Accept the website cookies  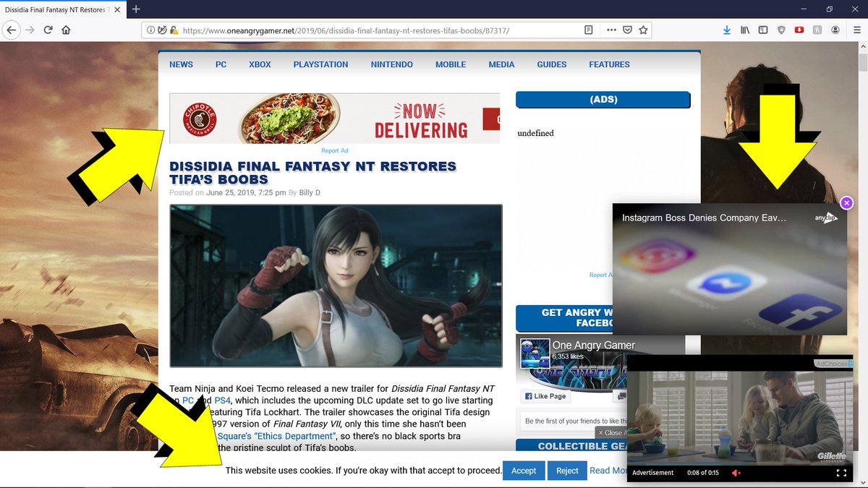tap(524, 471)
